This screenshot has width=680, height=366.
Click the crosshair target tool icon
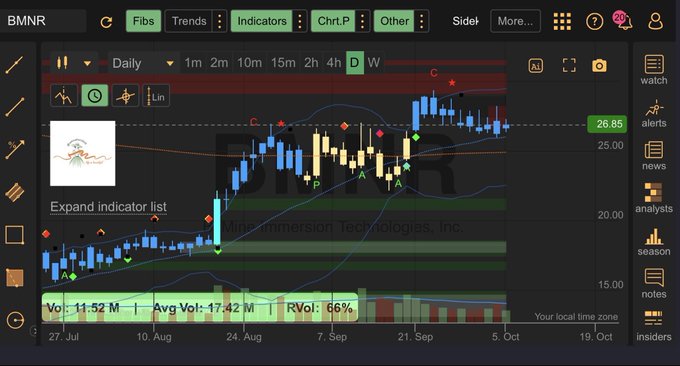tap(125, 96)
